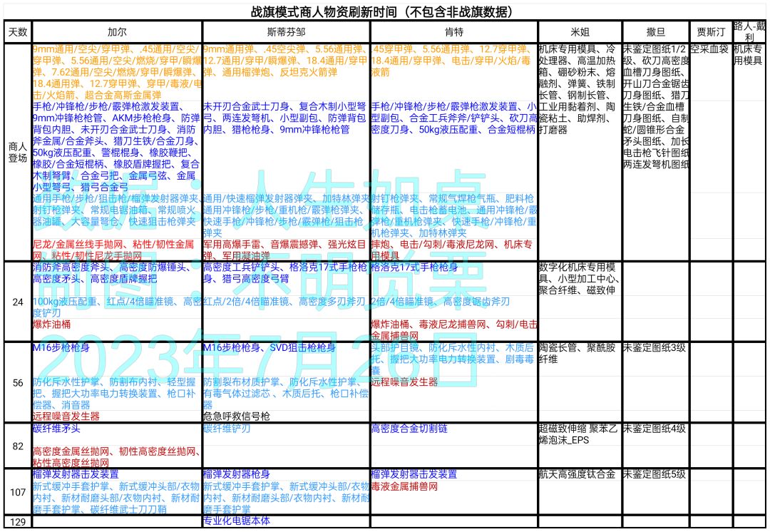Click M16步枪枪身、SVD狙击枪枪身 in 斯蒂芬邹 column
The height and width of the screenshot is (532, 770).
[x=269, y=347]
